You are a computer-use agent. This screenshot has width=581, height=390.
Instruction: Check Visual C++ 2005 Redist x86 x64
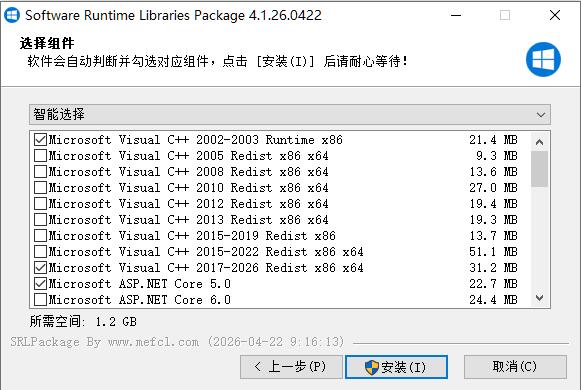(40, 156)
